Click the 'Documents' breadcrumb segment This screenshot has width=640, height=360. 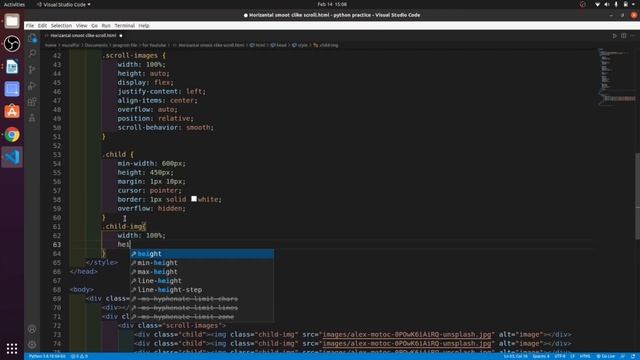pyautogui.click(x=96, y=45)
